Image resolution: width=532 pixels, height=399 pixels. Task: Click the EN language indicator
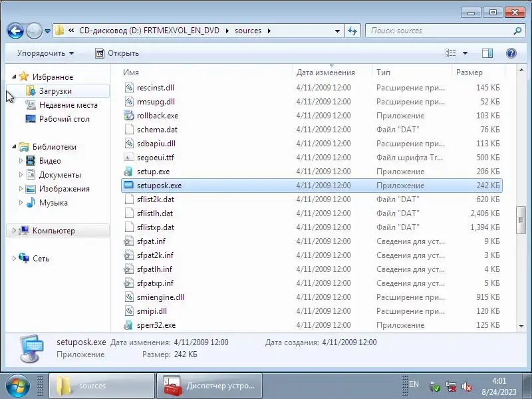(414, 384)
